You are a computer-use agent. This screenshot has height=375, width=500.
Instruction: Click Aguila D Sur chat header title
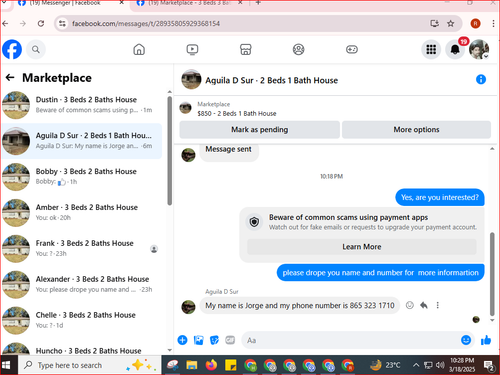point(272,80)
